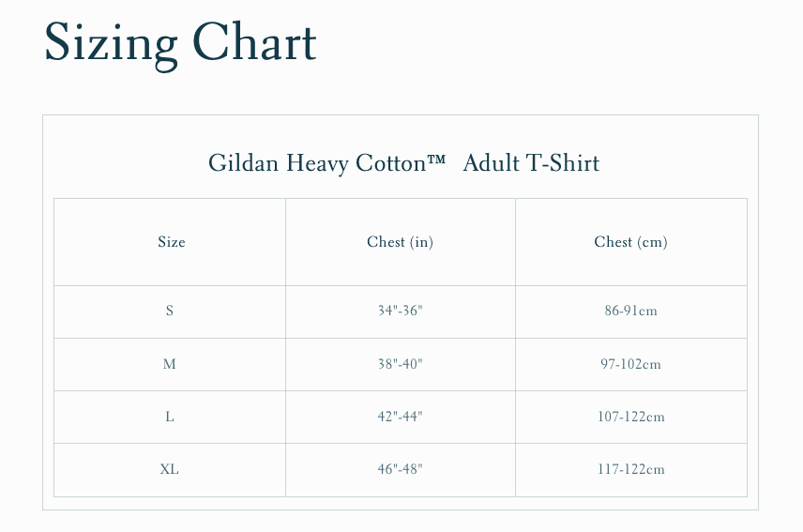Click the "Size" column header

point(172,242)
